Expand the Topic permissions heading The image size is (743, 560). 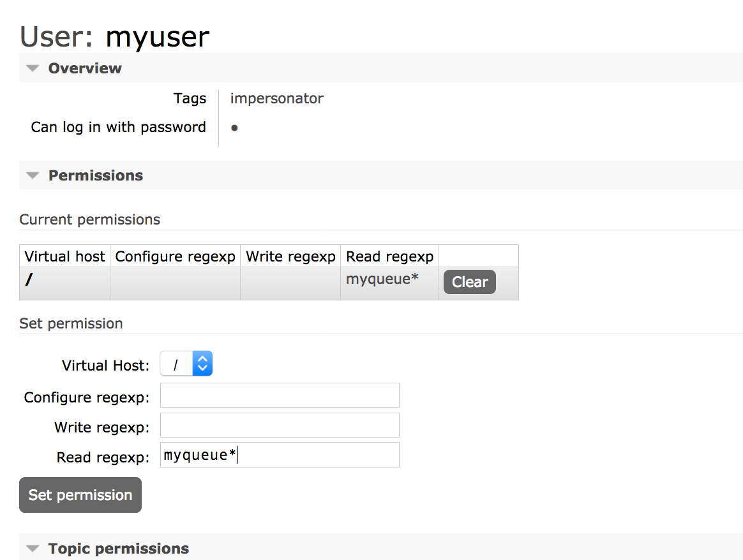pyautogui.click(x=119, y=549)
